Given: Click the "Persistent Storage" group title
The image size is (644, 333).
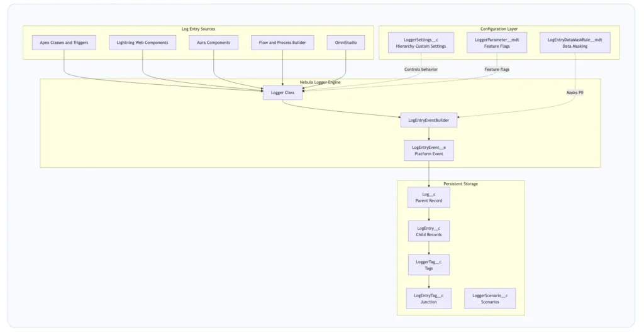Looking at the screenshot, I should point(461,183).
